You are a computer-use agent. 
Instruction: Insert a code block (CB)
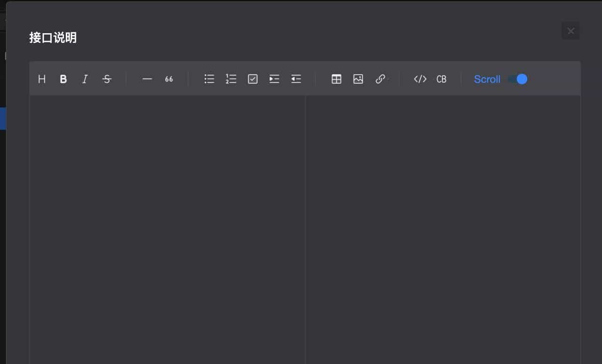point(441,79)
